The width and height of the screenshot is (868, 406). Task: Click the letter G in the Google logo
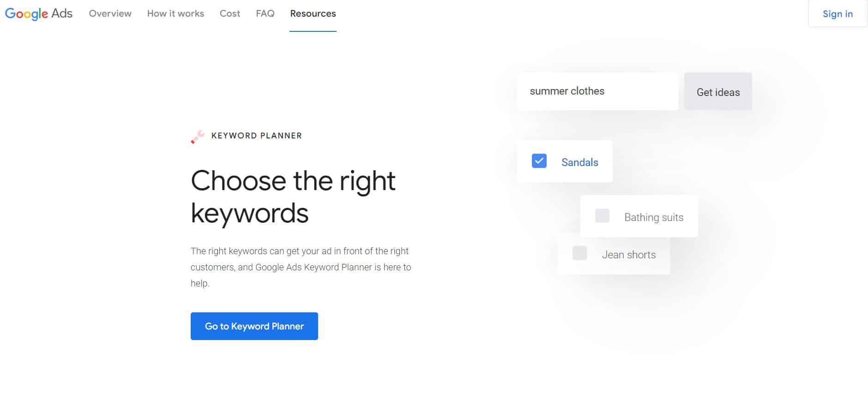(x=11, y=13)
